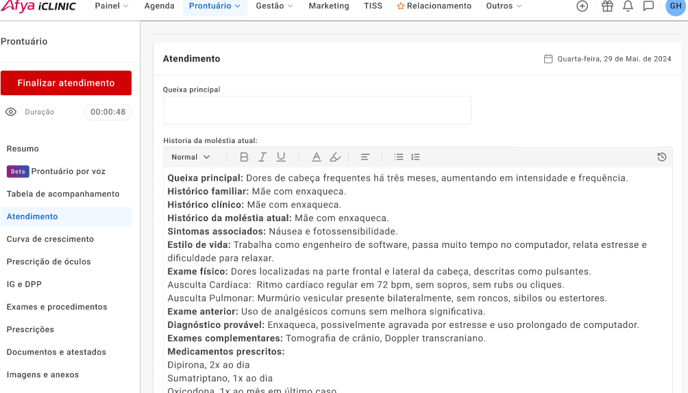Click the text 'Medicamentos prescritos:'
This screenshot has height=393, width=688.
click(x=226, y=352)
